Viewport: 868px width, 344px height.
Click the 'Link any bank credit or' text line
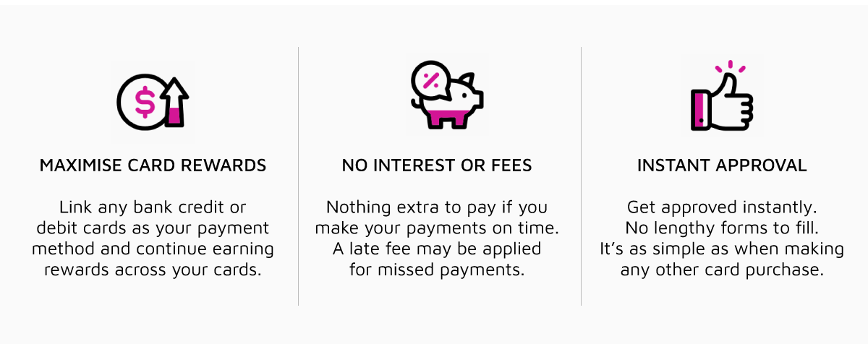click(153, 208)
